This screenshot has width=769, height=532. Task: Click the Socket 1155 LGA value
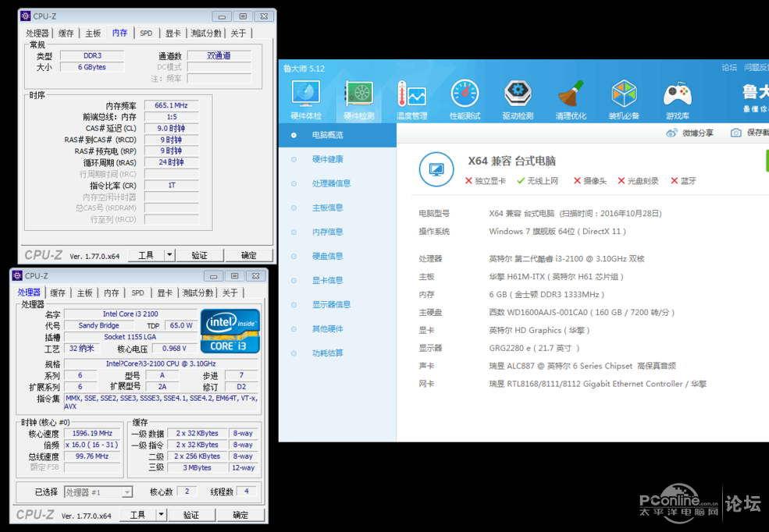point(130,337)
